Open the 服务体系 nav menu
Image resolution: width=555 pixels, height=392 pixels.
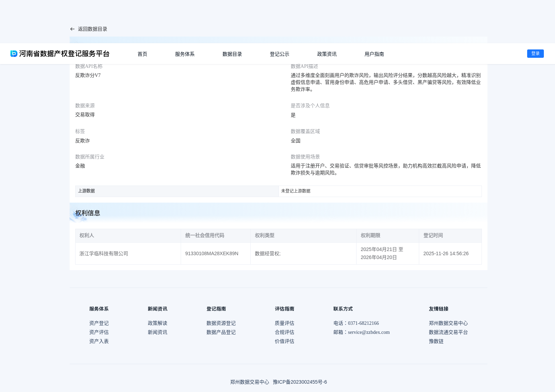point(185,54)
